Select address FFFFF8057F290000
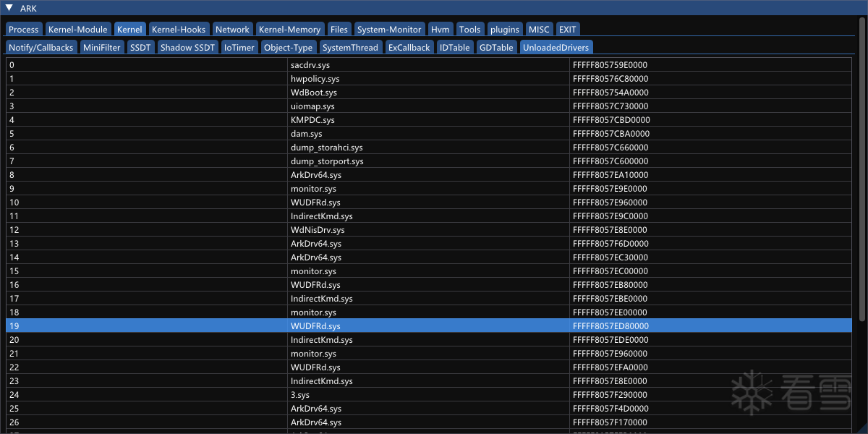 coord(610,395)
